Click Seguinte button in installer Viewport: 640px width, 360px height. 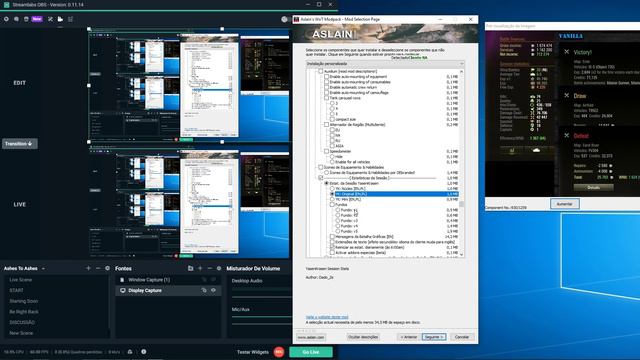(x=433, y=337)
